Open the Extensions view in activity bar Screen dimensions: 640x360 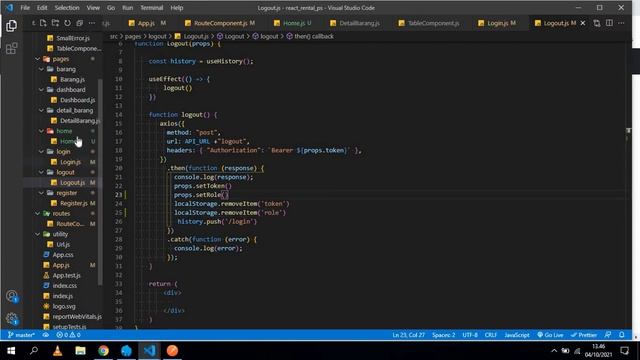11,49
